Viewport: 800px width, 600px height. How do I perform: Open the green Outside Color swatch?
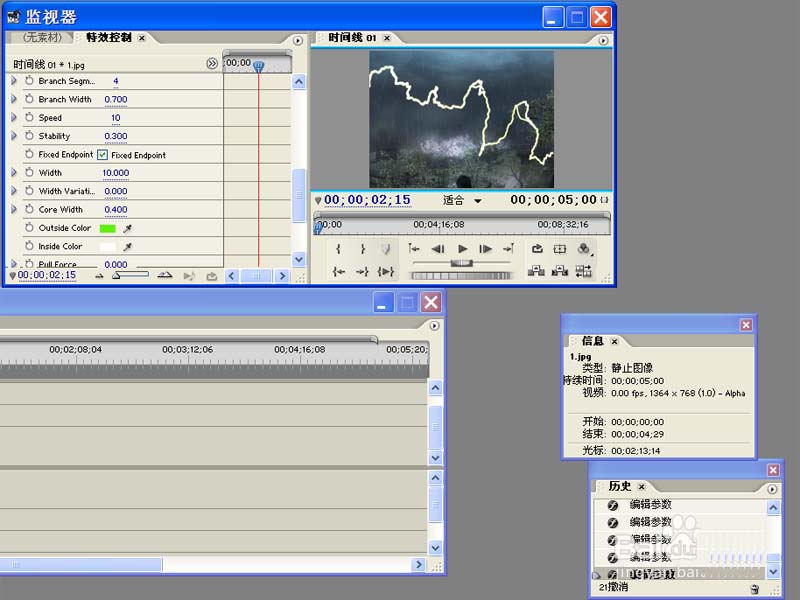pyautogui.click(x=108, y=229)
